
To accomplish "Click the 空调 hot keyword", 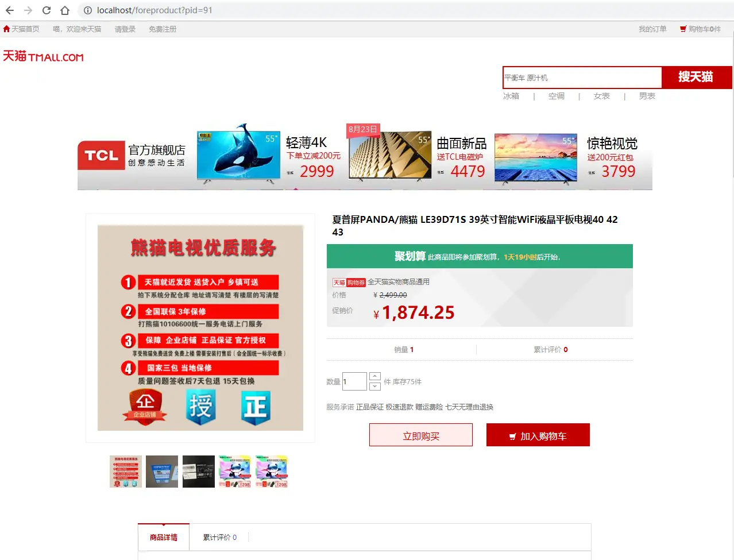I will (557, 96).
